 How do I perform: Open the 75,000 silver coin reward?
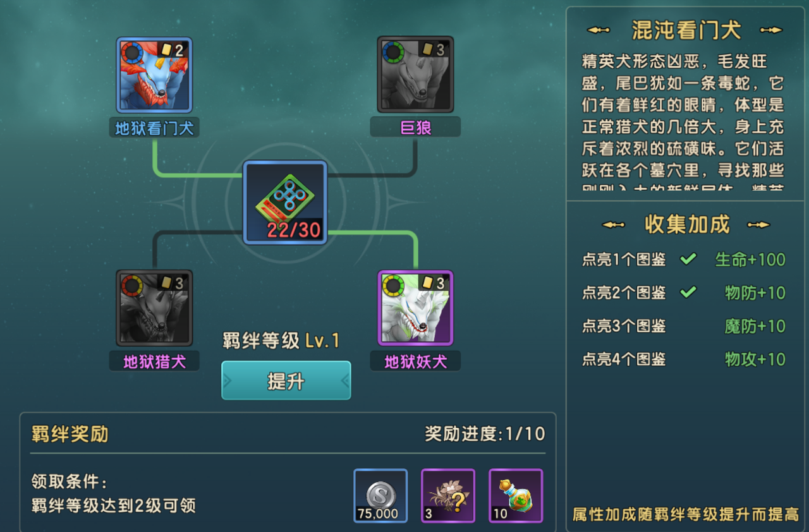pos(380,495)
